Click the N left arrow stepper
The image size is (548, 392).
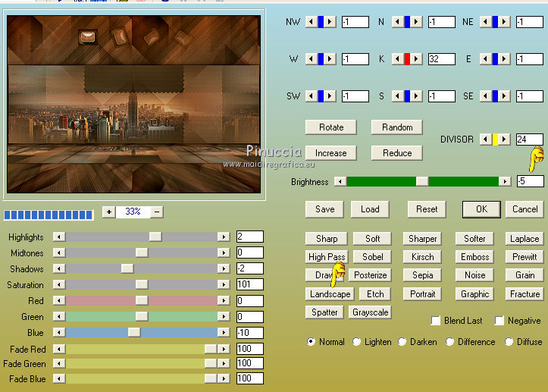pos(397,22)
